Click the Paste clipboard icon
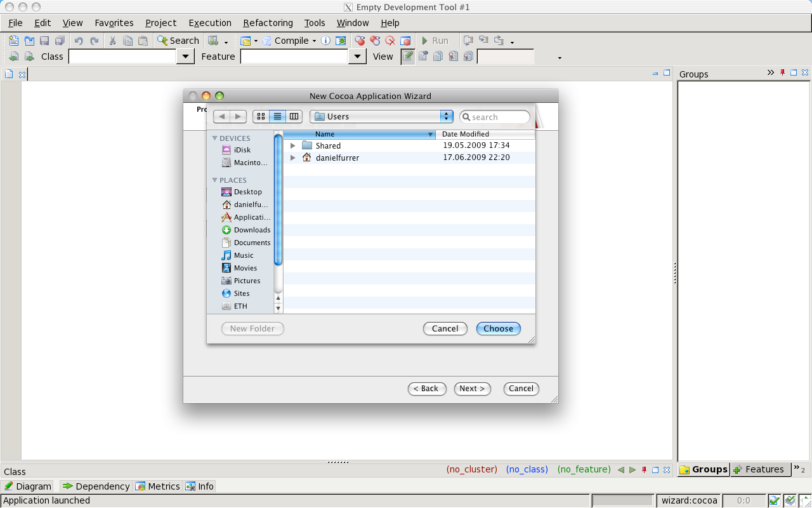Viewport: 812px width, 508px height. (x=143, y=41)
